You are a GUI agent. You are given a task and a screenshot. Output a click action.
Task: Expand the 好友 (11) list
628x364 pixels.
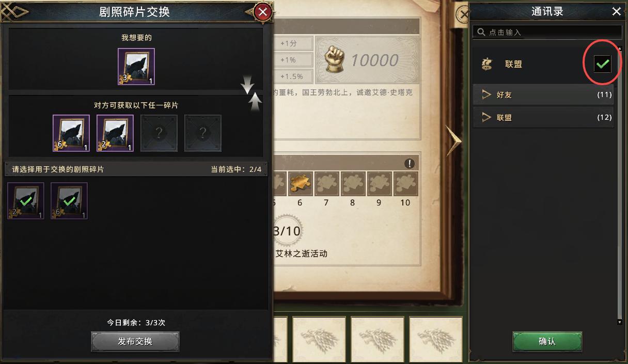click(x=543, y=95)
